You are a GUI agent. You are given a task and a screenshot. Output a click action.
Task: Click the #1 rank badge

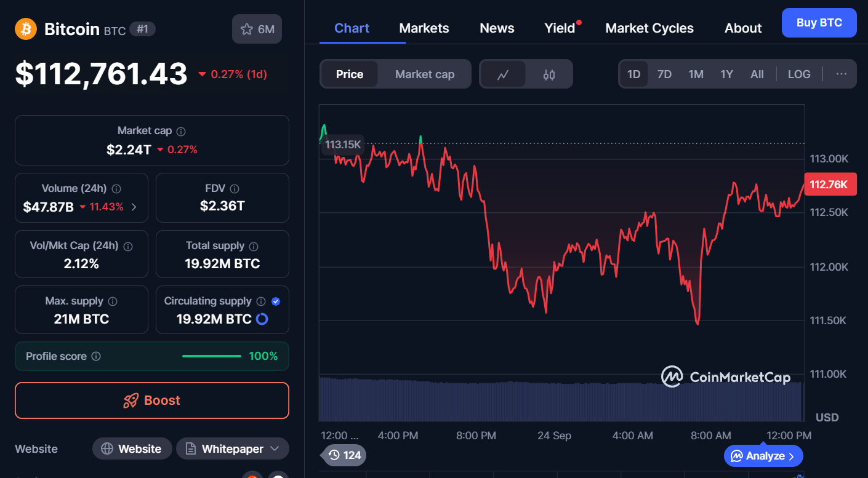(x=142, y=29)
